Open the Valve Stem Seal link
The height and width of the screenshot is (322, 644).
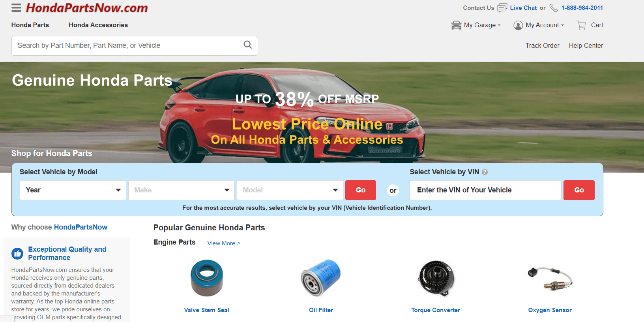tap(207, 310)
